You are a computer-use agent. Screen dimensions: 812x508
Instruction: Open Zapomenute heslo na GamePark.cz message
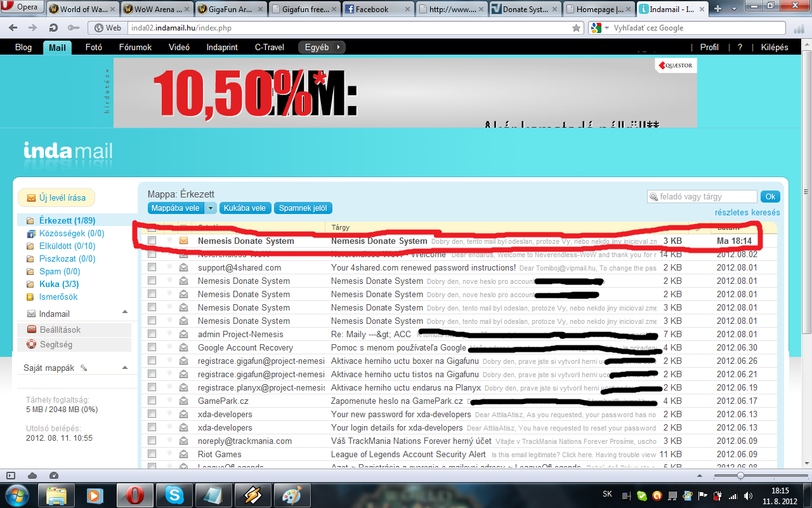click(x=397, y=401)
